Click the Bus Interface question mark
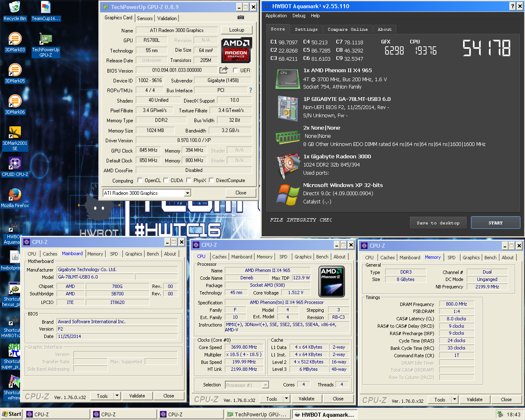Screen dimensions: 525x420 tap(251, 90)
